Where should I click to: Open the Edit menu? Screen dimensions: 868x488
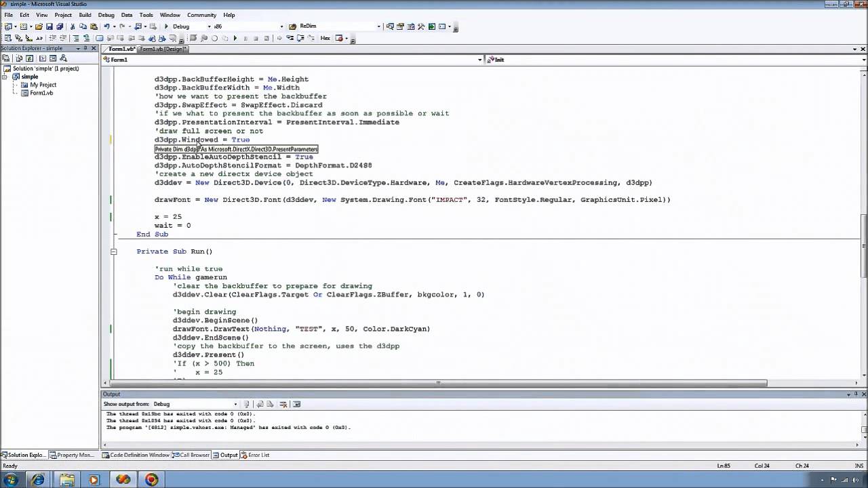click(x=24, y=15)
